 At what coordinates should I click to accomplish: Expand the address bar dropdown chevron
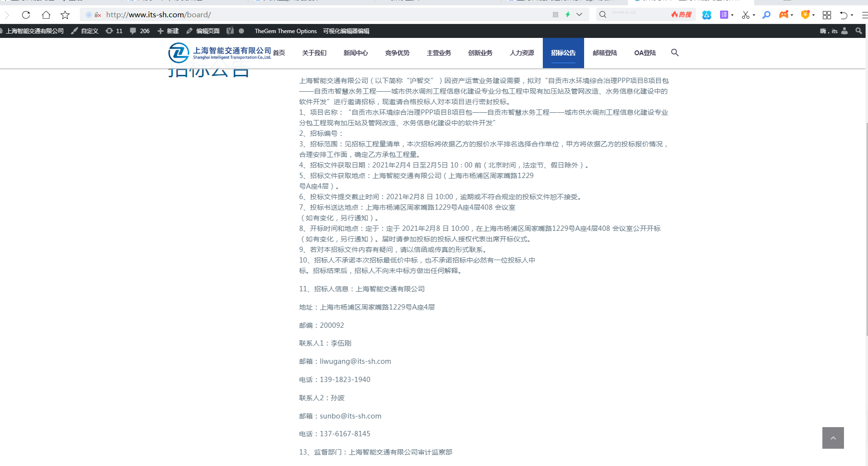[x=579, y=14]
